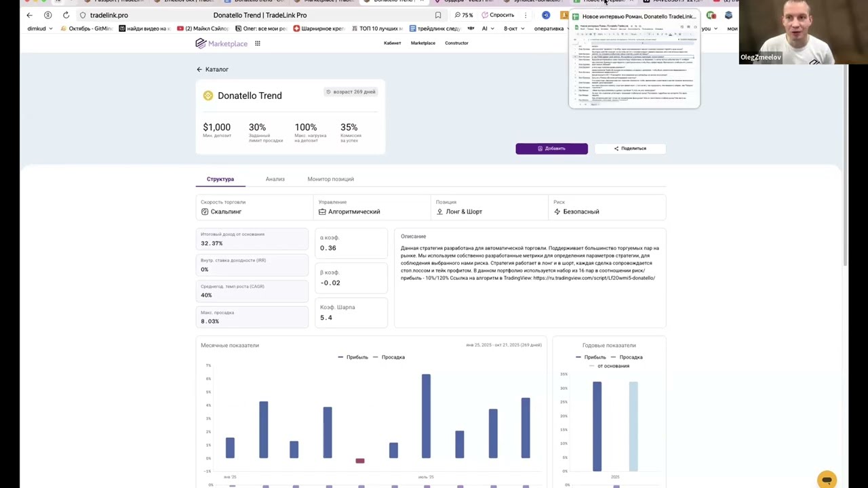Expand the dimkud bookmarks folder
This screenshot has height=488, width=868.
coord(40,28)
